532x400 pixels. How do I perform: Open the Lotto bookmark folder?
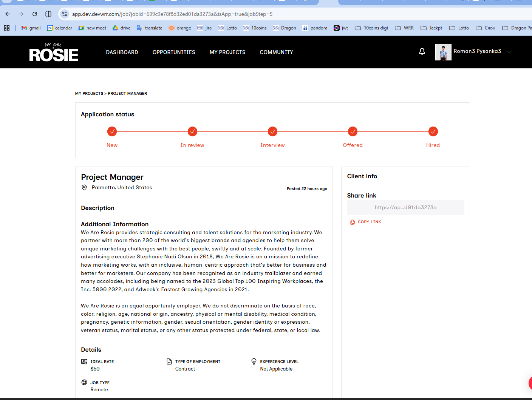pyautogui.click(x=459, y=28)
